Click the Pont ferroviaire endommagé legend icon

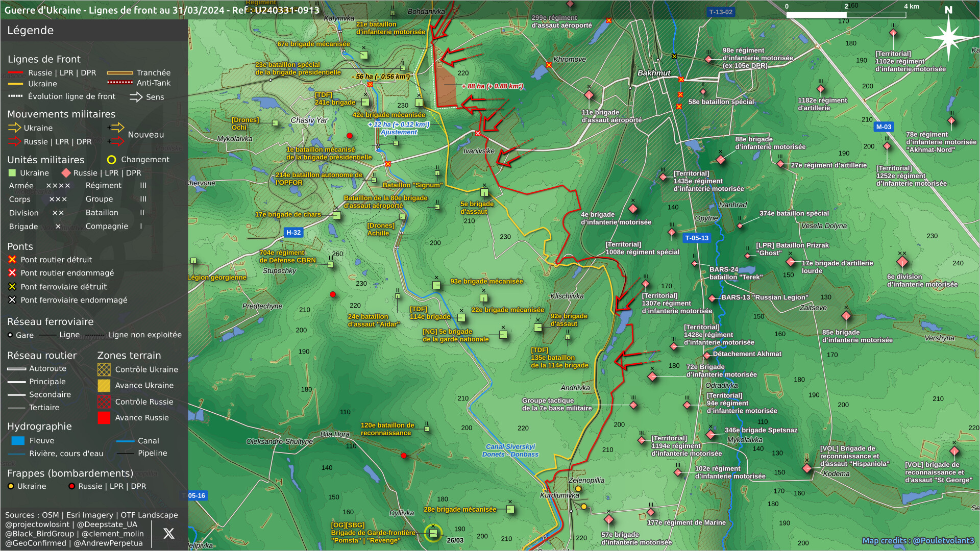(12, 300)
